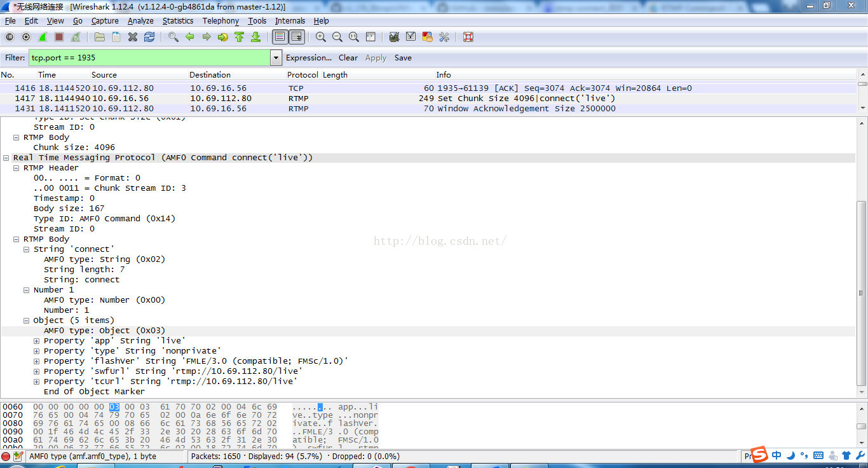Image resolution: width=868 pixels, height=468 pixels.
Task: Toggle colorize packet list button
Action: (280, 37)
